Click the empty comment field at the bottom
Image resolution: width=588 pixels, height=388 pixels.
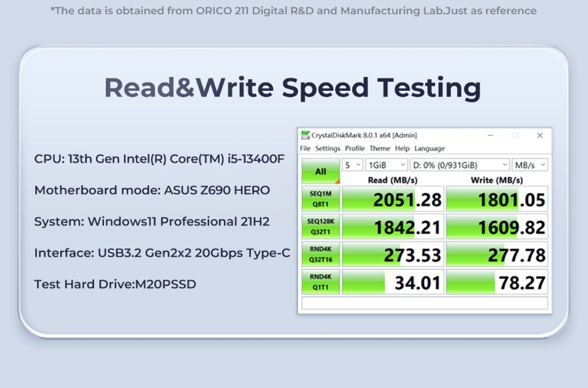(x=424, y=303)
